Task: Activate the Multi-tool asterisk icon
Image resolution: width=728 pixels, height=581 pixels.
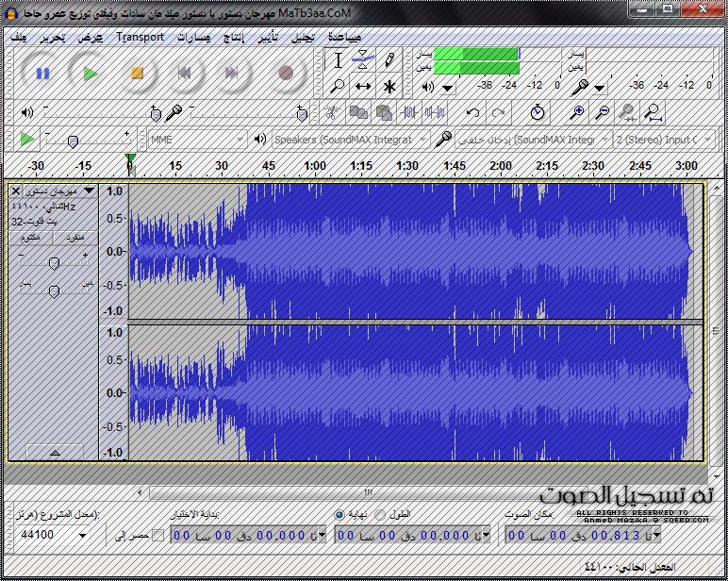Action: [x=389, y=86]
